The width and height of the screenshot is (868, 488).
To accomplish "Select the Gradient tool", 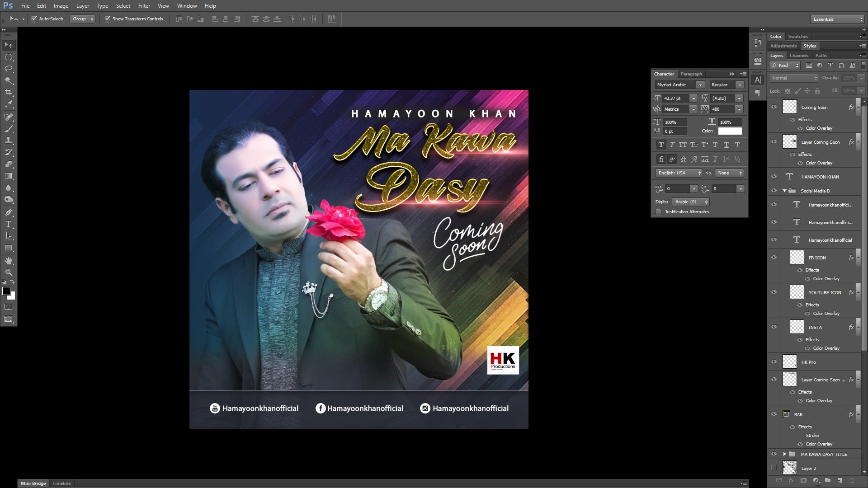I will pyautogui.click(x=9, y=176).
